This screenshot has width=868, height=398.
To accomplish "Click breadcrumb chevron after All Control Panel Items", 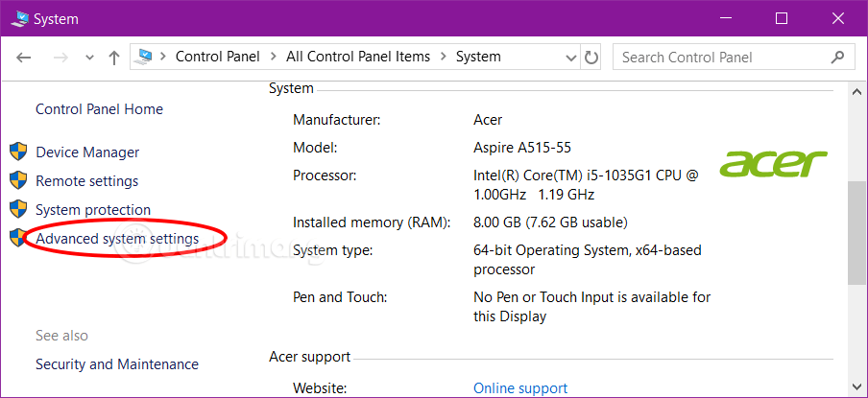I will tap(443, 57).
